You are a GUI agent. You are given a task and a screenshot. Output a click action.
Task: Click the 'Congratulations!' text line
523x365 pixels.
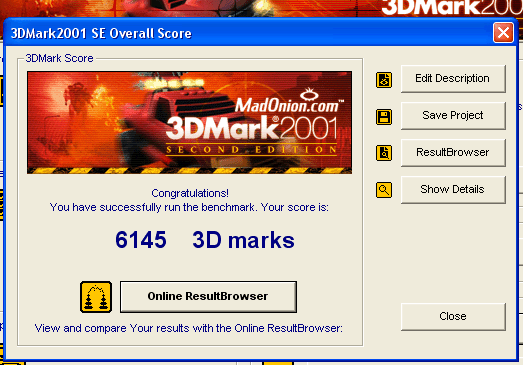point(190,193)
